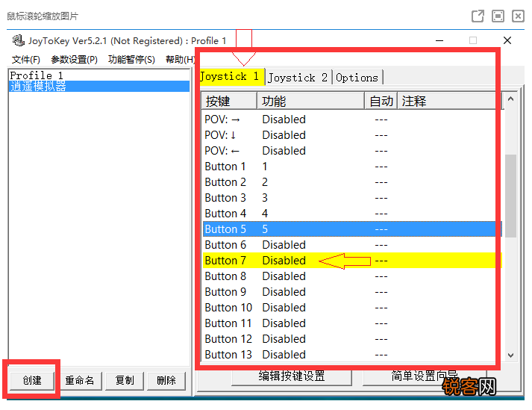
Task: Open image in new window icon
Action: tap(478, 16)
